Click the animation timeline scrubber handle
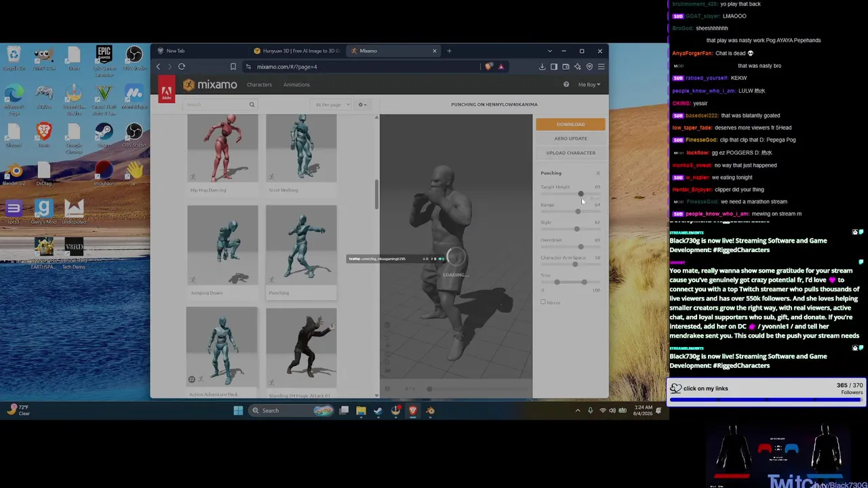The height and width of the screenshot is (488, 868). pos(429,388)
